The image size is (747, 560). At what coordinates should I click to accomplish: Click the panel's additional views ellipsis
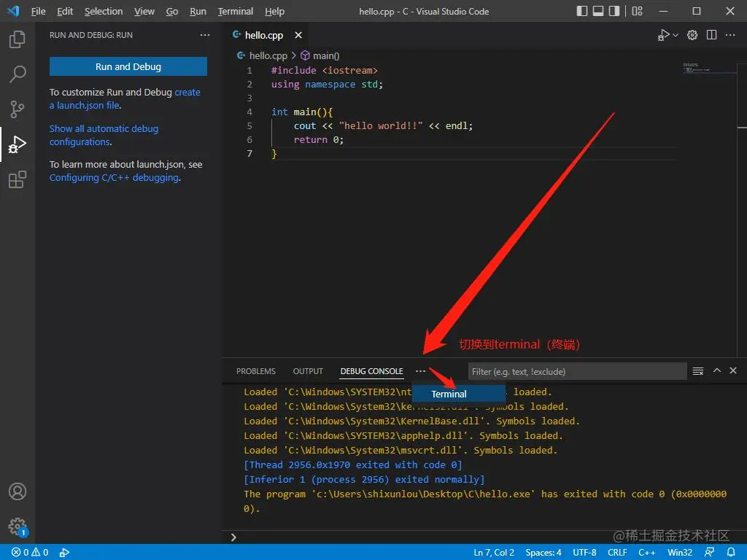pyautogui.click(x=420, y=371)
